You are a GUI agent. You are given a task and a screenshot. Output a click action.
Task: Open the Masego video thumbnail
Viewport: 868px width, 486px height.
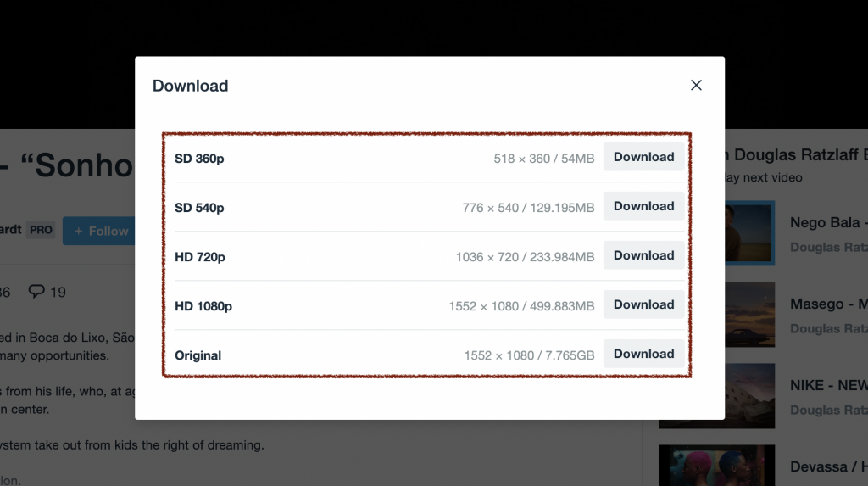(x=749, y=314)
